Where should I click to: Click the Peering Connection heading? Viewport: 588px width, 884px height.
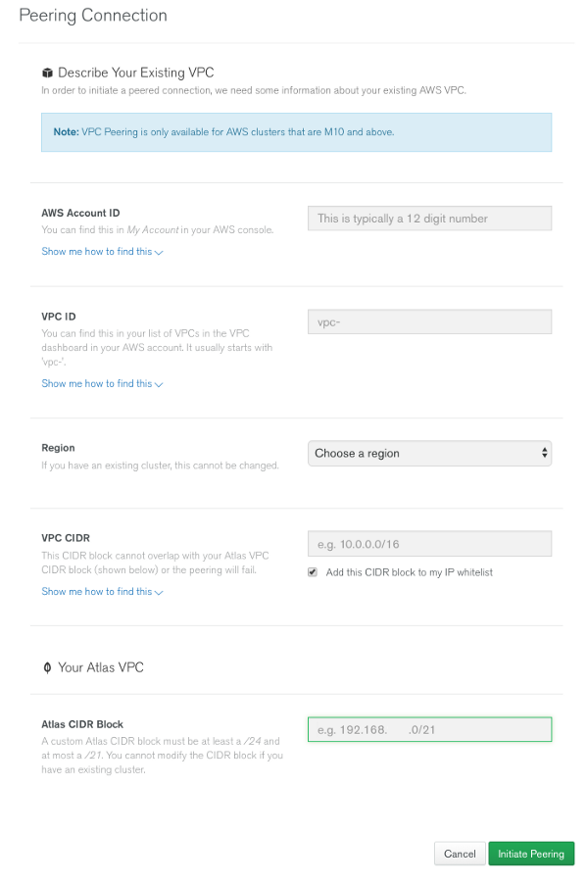tap(93, 16)
